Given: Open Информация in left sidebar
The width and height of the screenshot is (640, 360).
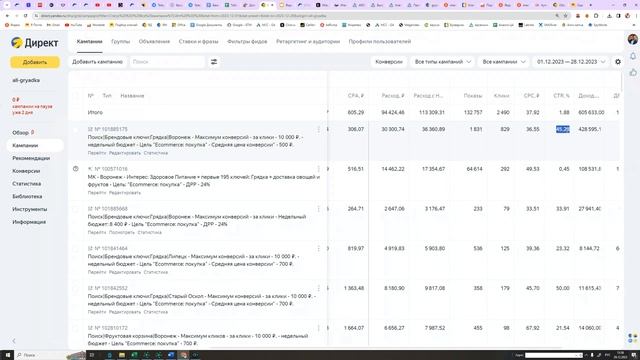Looking at the screenshot, I should pyautogui.click(x=29, y=222).
